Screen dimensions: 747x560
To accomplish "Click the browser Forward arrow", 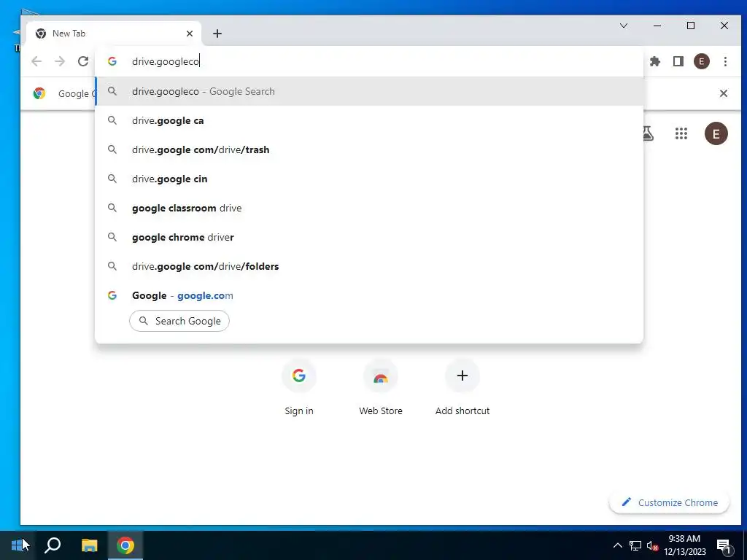I will pos(60,61).
